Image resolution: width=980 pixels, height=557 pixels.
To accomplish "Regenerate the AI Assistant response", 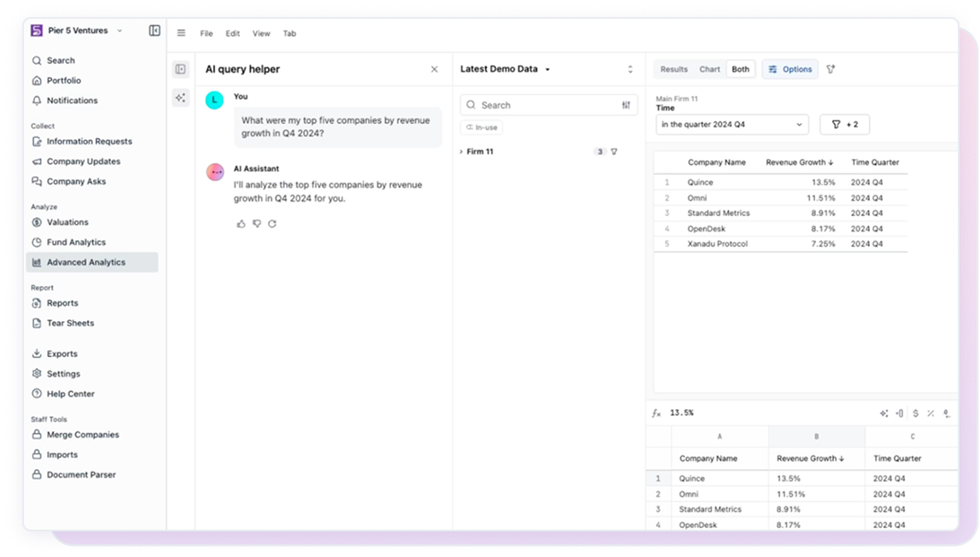I will [x=272, y=224].
